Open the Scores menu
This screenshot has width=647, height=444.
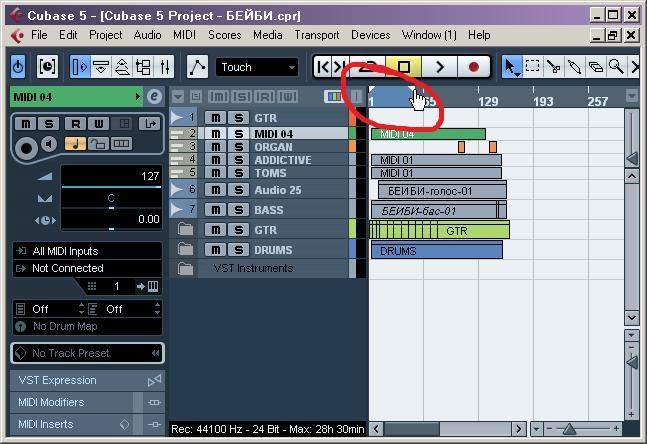[224, 35]
